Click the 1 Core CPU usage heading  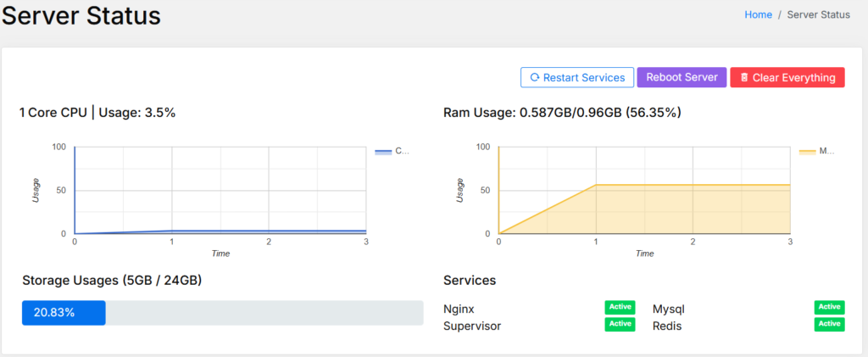[x=97, y=113]
